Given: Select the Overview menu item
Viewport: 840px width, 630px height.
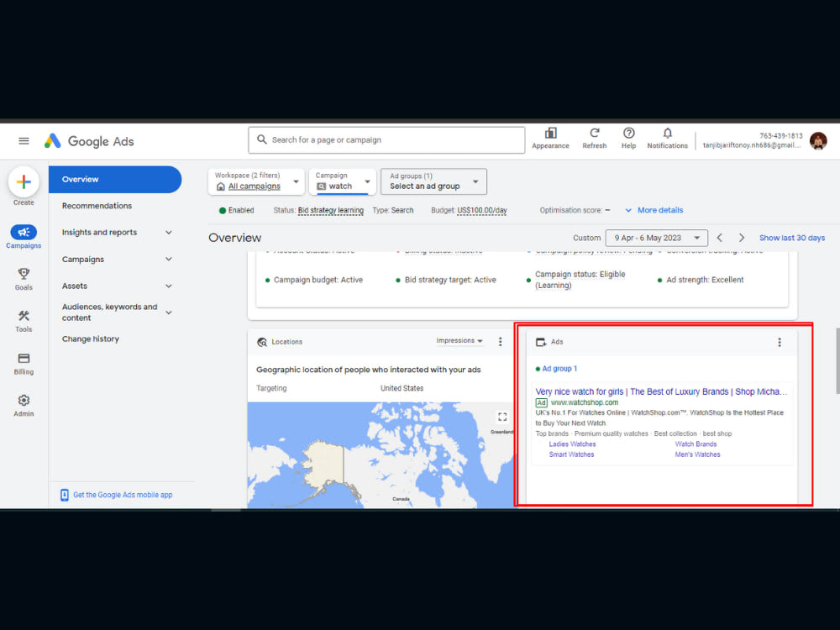Looking at the screenshot, I should 115,179.
